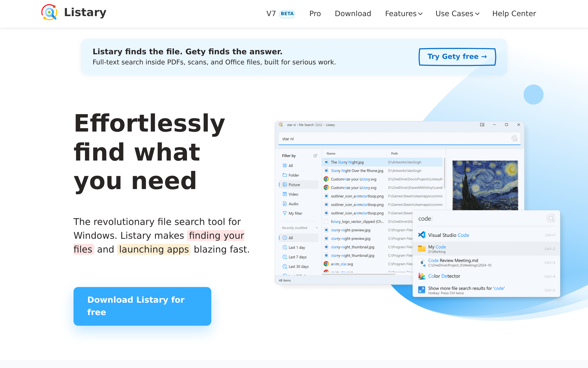Select Last 1 day filter
Viewport: 588px width, 368px height.
click(298, 247)
